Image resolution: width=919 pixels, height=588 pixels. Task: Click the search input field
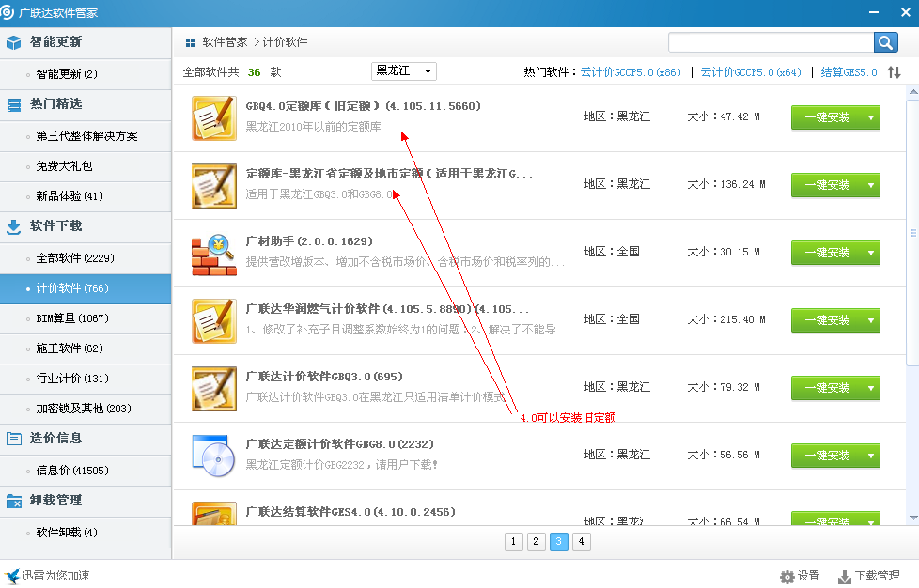[771, 42]
